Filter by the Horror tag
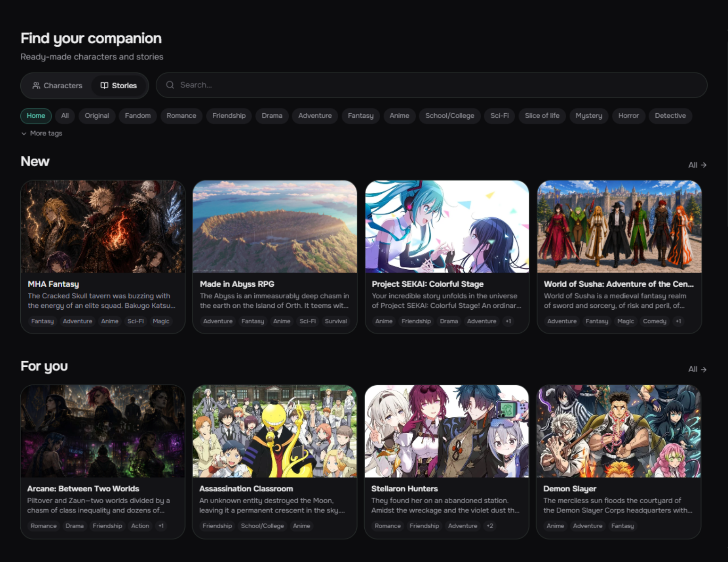Viewport: 728px width, 562px height. pyautogui.click(x=628, y=116)
